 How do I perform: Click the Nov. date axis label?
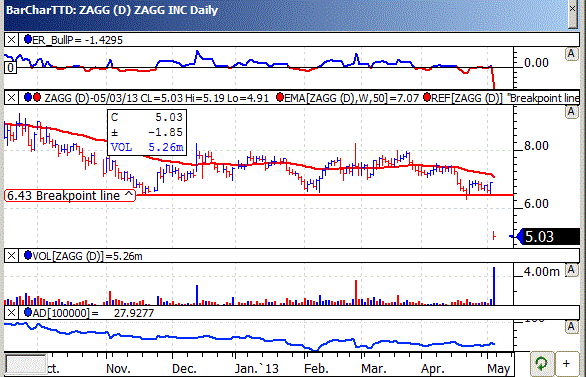tap(118, 369)
